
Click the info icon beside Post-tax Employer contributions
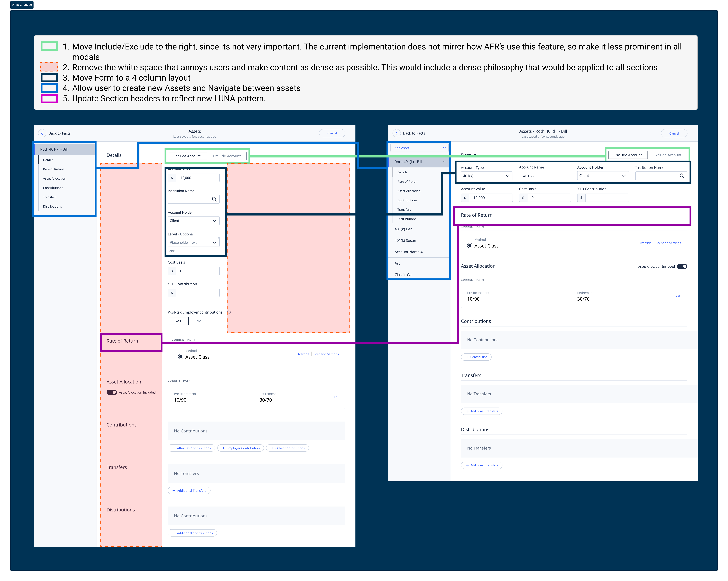[229, 312]
